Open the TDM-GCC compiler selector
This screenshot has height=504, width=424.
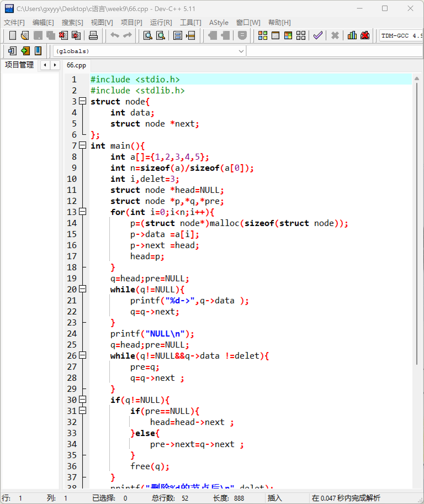pyautogui.click(x=401, y=36)
